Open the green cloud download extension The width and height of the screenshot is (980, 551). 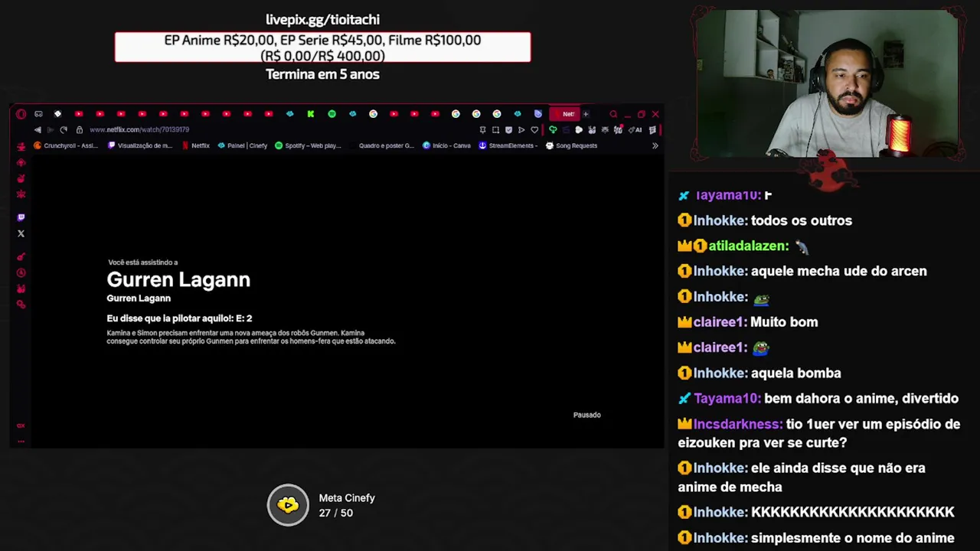pos(553,130)
